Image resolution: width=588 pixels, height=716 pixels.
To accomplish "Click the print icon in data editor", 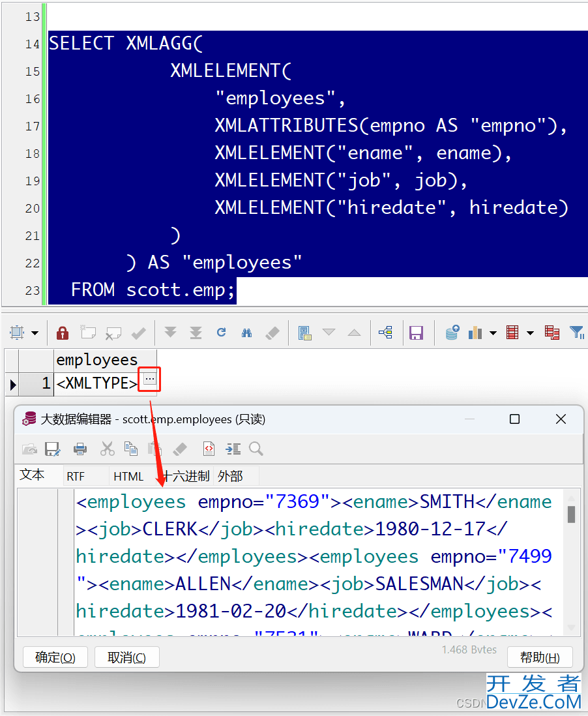I will [x=80, y=449].
